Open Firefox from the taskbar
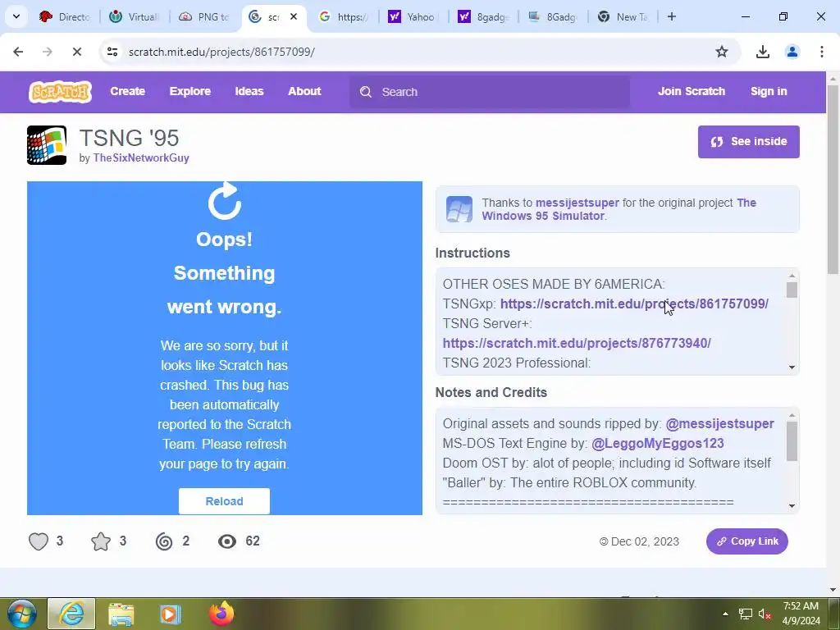This screenshot has width=840, height=630. click(x=221, y=614)
